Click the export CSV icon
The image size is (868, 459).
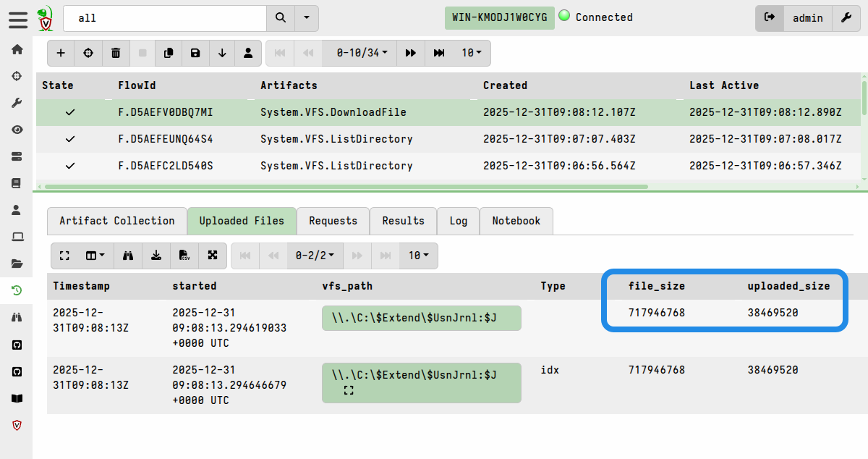184,256
